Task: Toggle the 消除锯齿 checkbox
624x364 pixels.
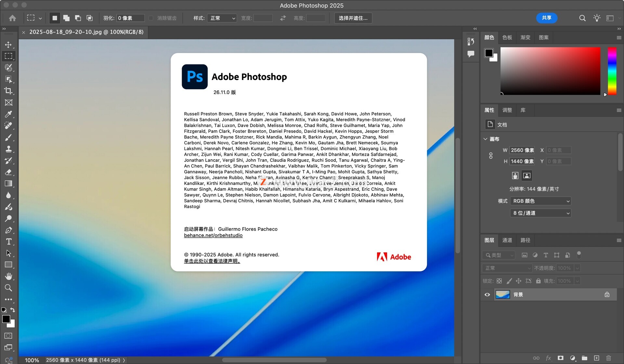Action: 151,18
